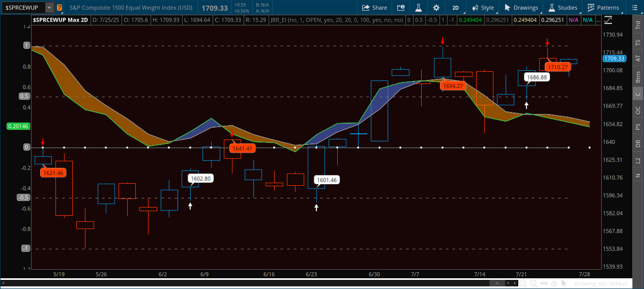Click the Share button
This screenshot has width=644, height=289.
click(374, 8)
